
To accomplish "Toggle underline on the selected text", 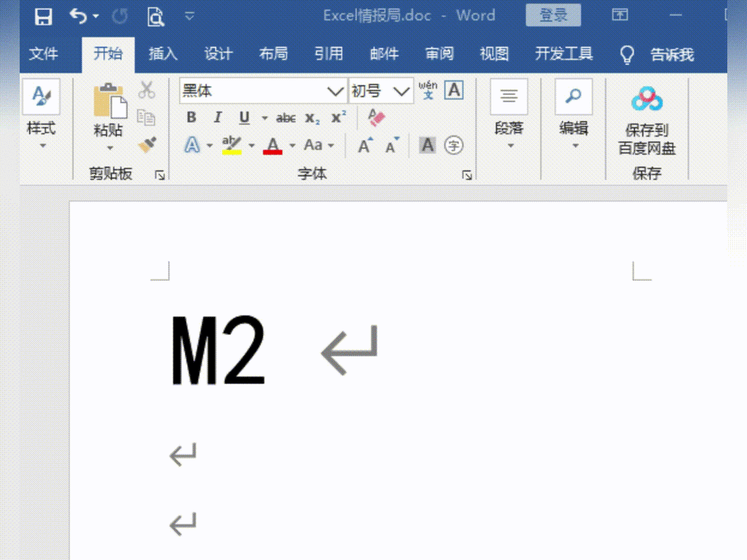I will point(243,118).
